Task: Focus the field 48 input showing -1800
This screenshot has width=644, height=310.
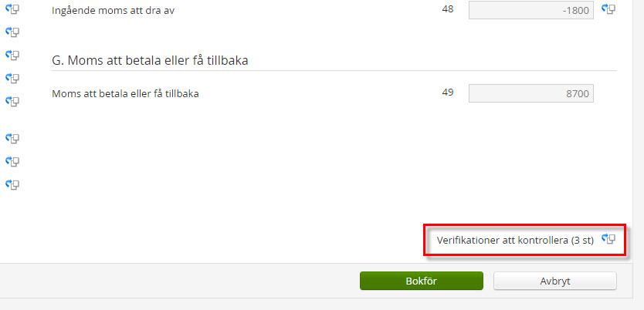Action: [x=531, y=10]
